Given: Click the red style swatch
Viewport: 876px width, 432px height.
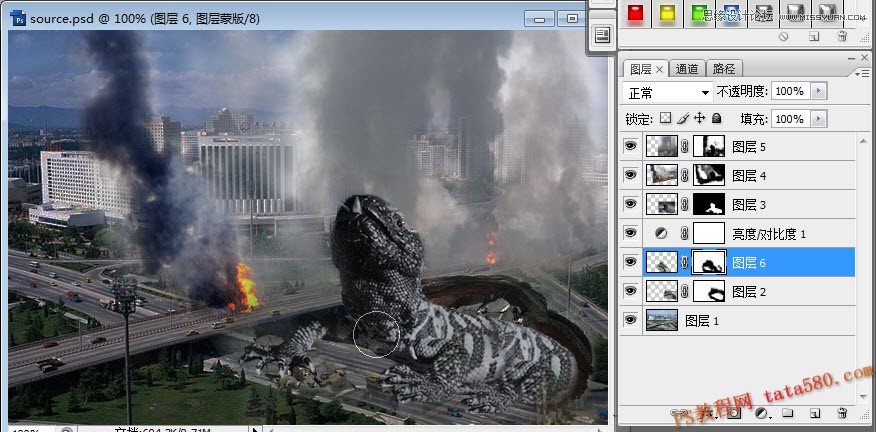Looking at the screenshot, I should (x=635, y=13).
